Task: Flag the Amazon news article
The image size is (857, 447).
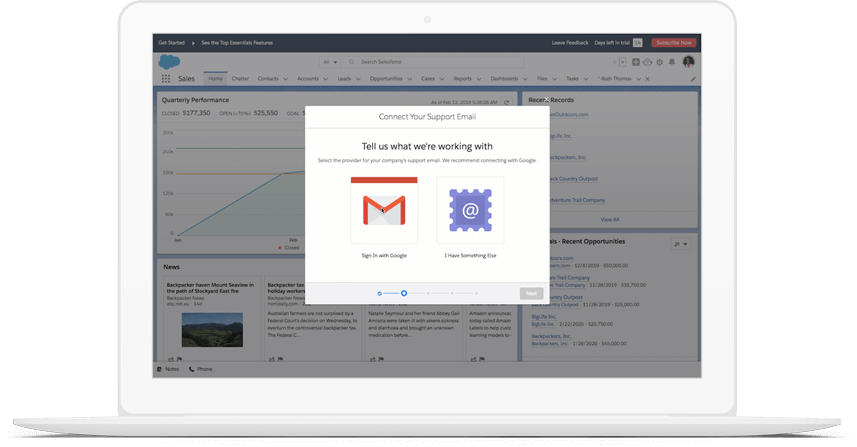Action: click(x=482, y=359)
